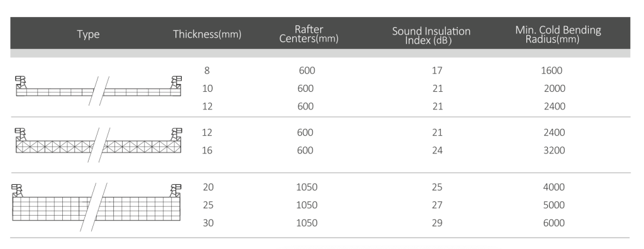Select the Sound Insulation Index (dB) header
Viewport: 644px width, 249px height.
[x=431, y=36]
